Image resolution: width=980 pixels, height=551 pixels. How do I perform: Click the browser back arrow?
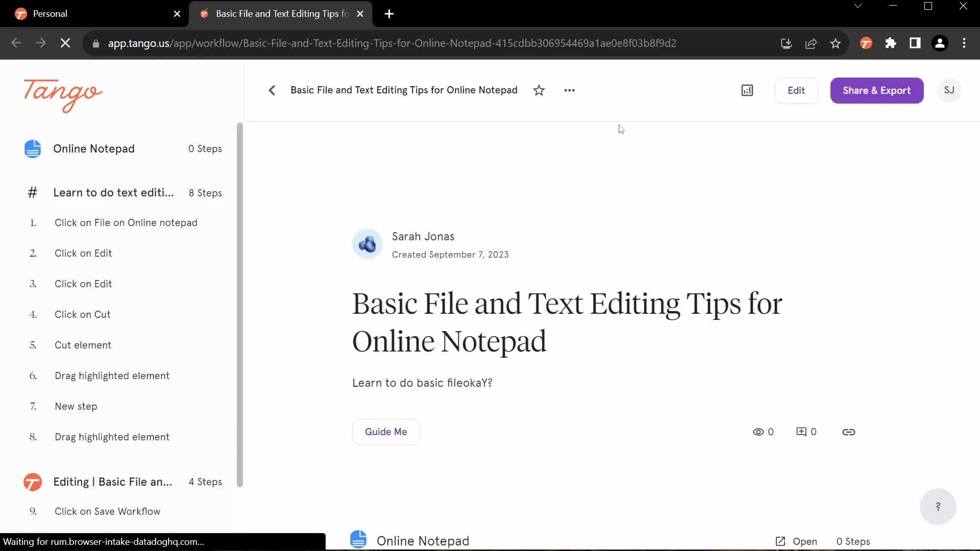pos(16,43)
